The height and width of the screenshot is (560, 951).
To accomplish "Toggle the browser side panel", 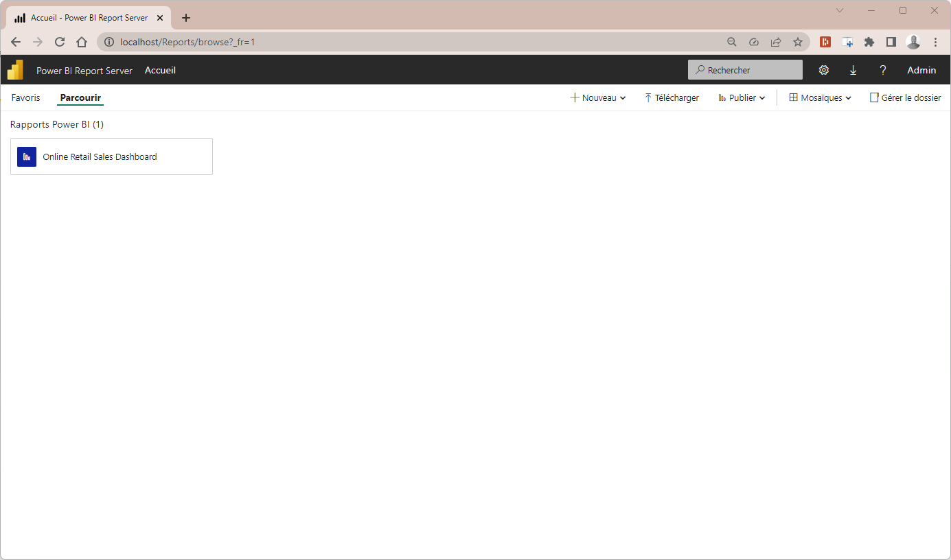I will (891, 42).
